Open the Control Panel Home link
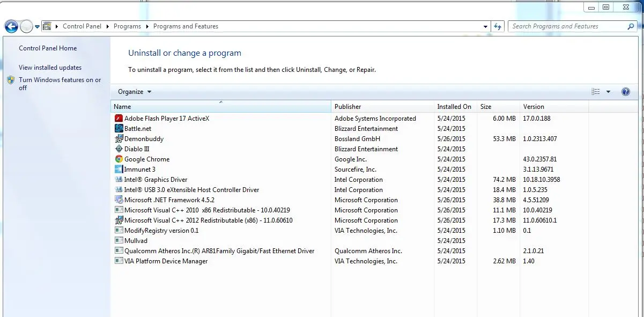644x317 pixels. [x=48, y=48]
